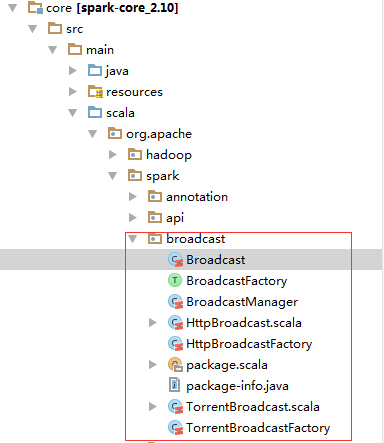
Task: Select the scala source folder
Action: pos(120,113)
